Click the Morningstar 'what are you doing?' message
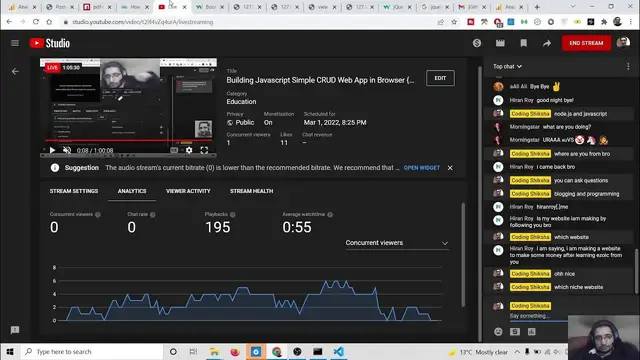640x360 pixels. 567,127
